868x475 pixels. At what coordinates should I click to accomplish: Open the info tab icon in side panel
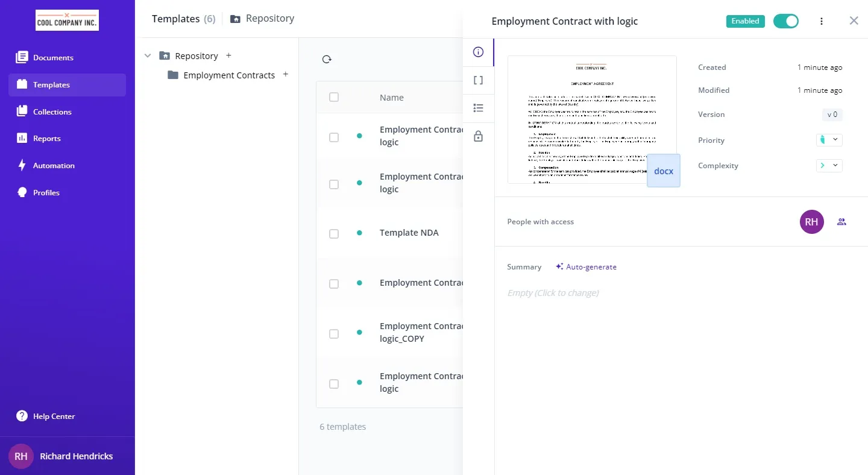[x=478, y=52]
